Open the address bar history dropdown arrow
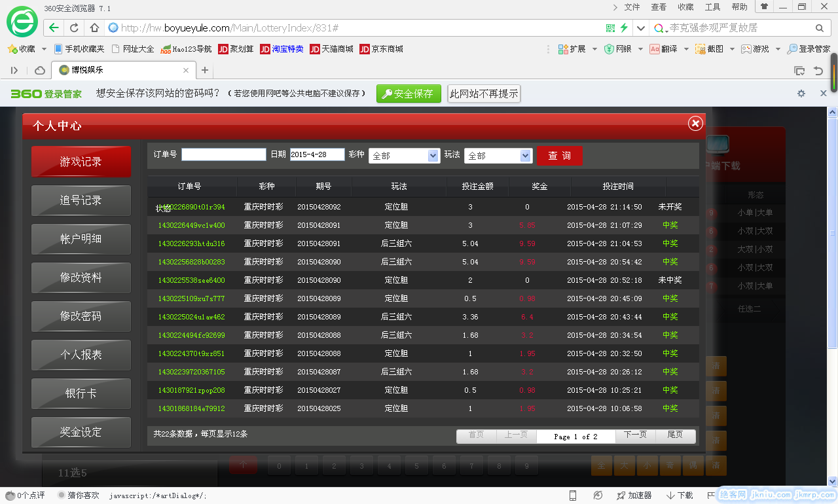This screenshot has width=838, height=504. [641, 28]
